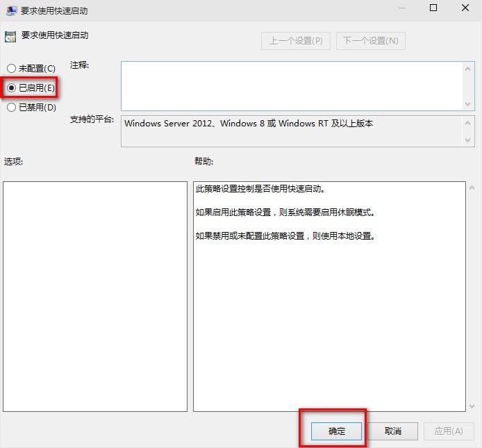Minimize the dialog window

tap(401, 8)
